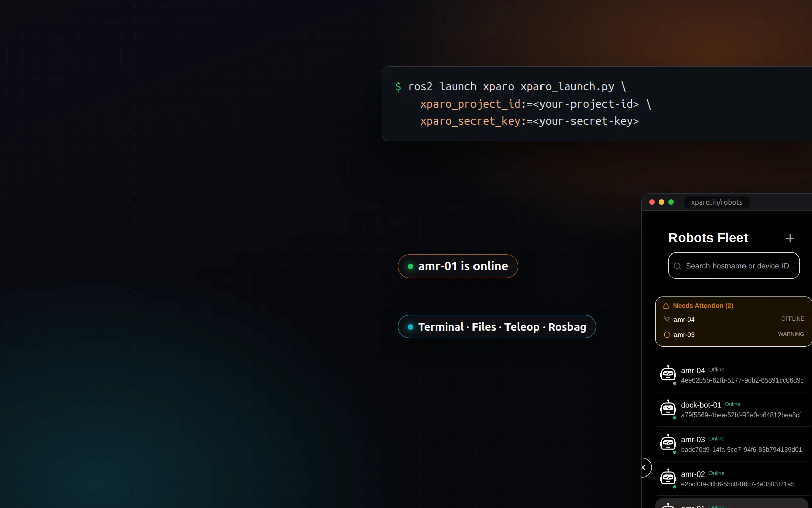
Task: Click the robot avatar icon for dock-bot-01
Action: point(668,408)
